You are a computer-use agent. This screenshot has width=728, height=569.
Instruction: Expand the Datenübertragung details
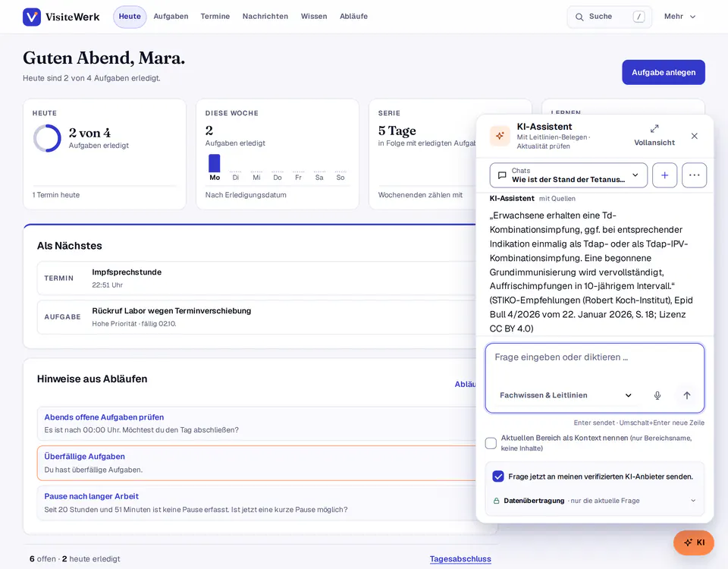pos(595,501)
